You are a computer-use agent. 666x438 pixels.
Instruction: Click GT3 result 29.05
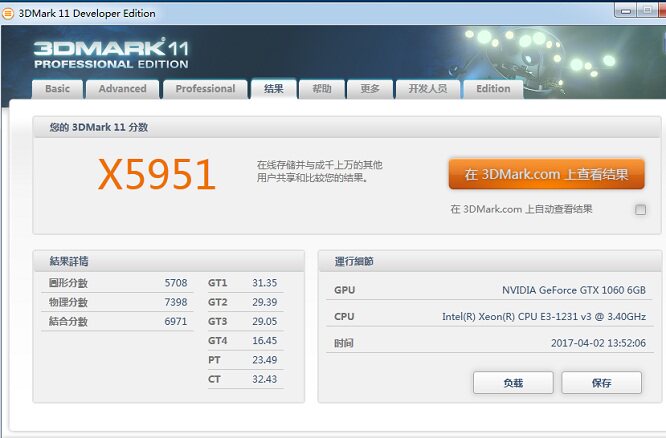coord(265,321)
